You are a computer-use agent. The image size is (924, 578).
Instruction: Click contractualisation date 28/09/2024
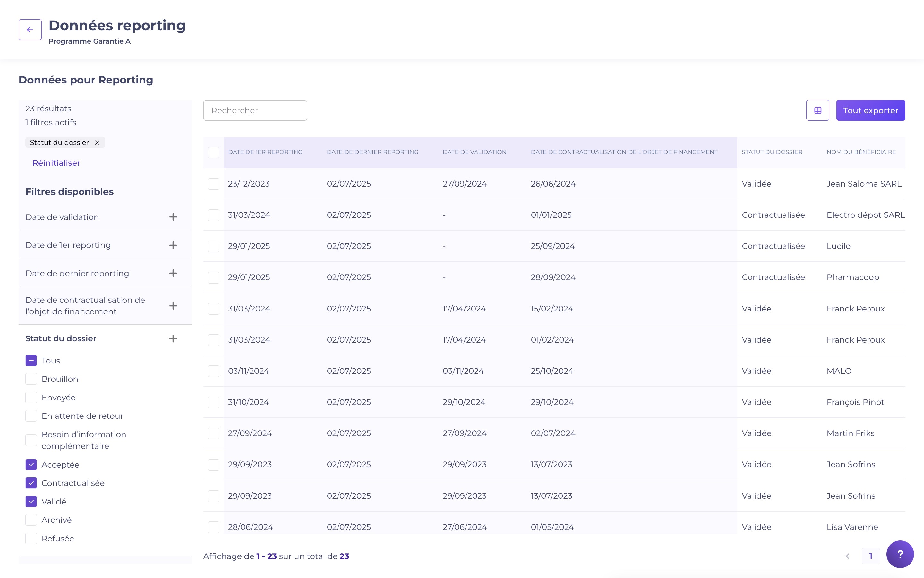[553, 277]
